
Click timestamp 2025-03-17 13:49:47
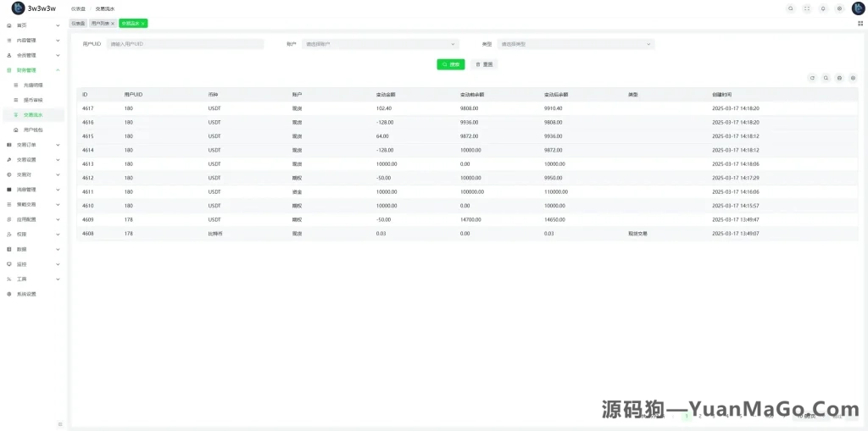pos(736,219)
